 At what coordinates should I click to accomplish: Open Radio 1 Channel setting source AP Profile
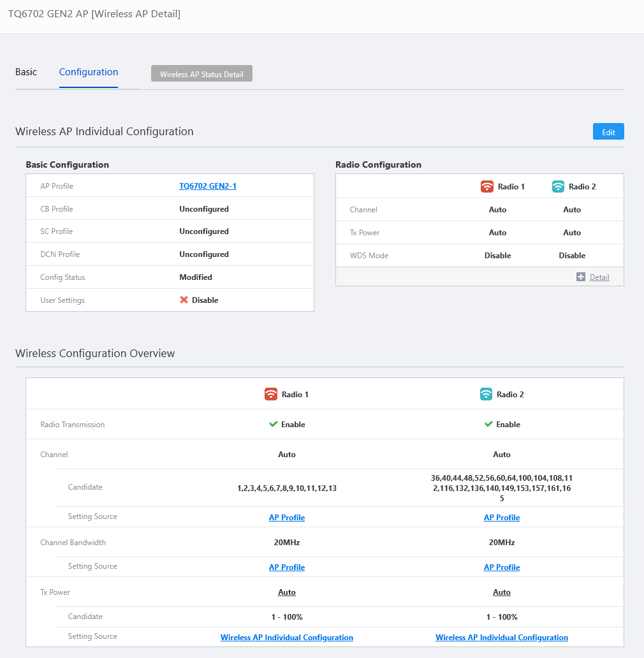287,518
